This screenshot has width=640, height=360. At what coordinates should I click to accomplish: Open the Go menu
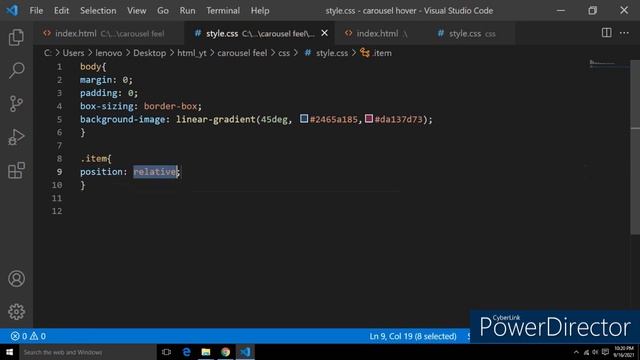pos(163,11)
